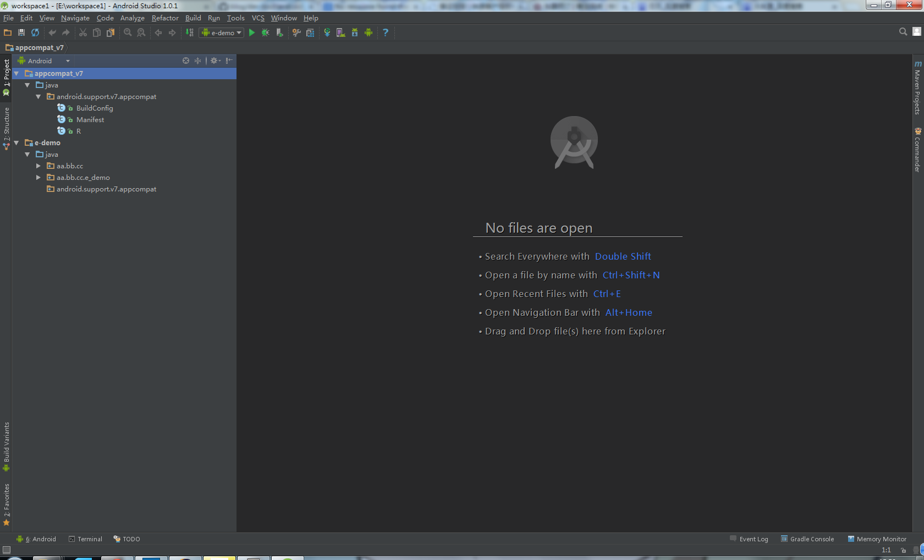
Task: Toggle the Maven Projects side panel
Action: click(x=917, y=88)
